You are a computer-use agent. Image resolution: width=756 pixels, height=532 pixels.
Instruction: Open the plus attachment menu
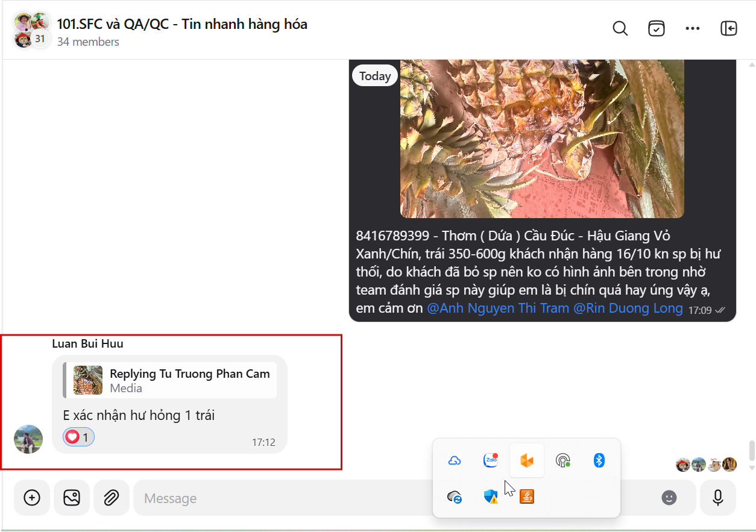pyautogui.click(x=32, y=498)
